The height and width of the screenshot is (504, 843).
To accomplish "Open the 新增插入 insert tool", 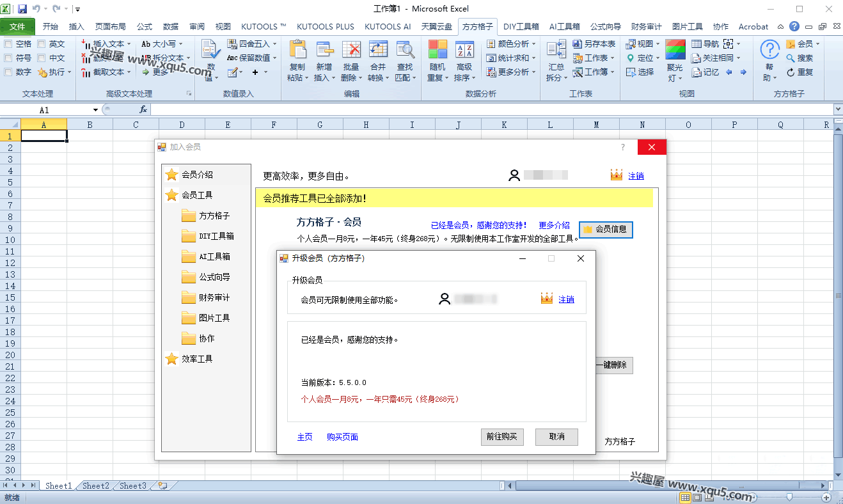I will tap(325, 61).
